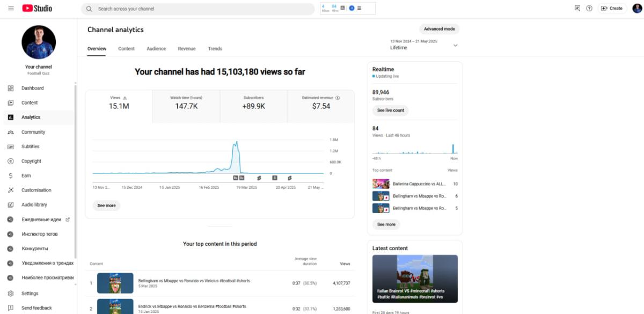Open the Endrick vs Mbappe vs Ronaldo vs Benzema title
The width and height of the screenshot is (644, 314).
192,306
